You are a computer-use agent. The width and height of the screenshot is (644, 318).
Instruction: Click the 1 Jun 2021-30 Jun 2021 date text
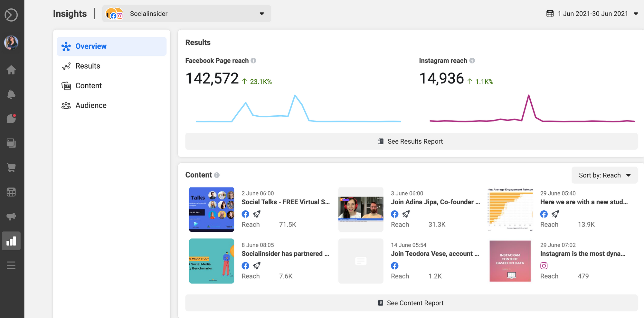coord(593,14)
